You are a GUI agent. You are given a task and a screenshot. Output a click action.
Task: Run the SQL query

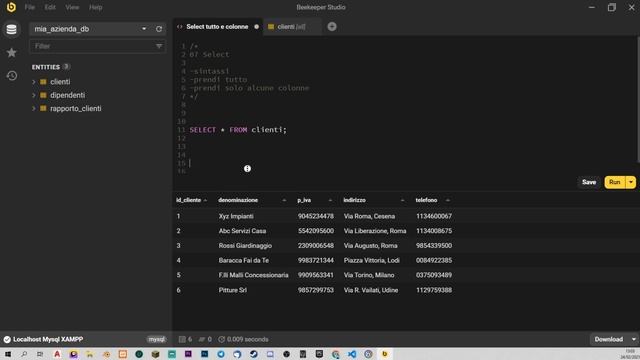[615, 182]
